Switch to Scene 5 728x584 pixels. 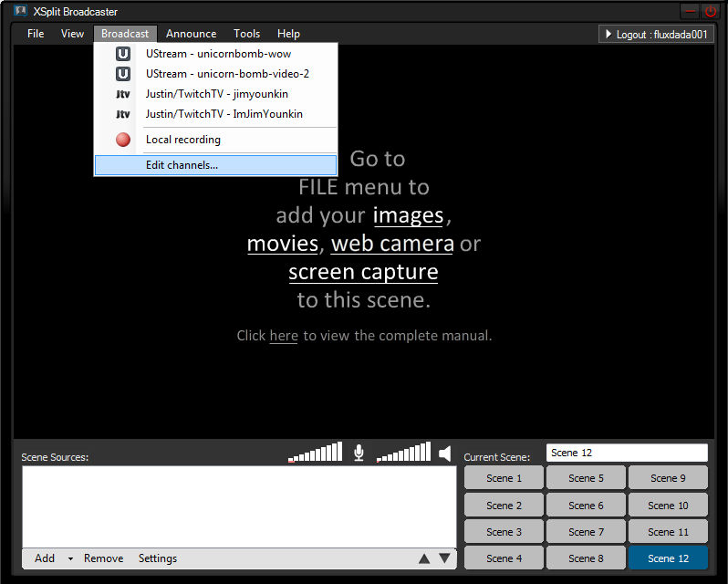pos(586,478)
